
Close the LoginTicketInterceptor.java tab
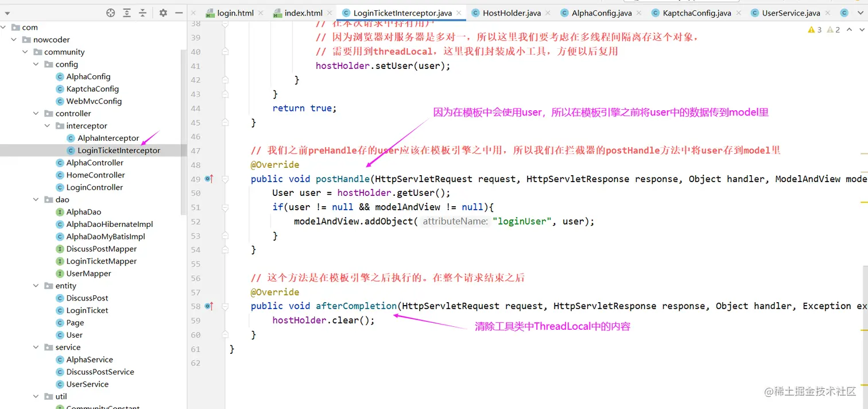[x=460, y=13]
